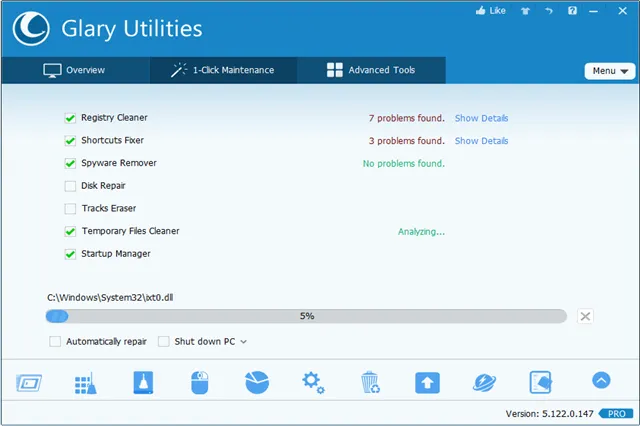Uncheck the Startup Manager checkbox
This screenshot has height=426, width=640.
coord(70,254)
